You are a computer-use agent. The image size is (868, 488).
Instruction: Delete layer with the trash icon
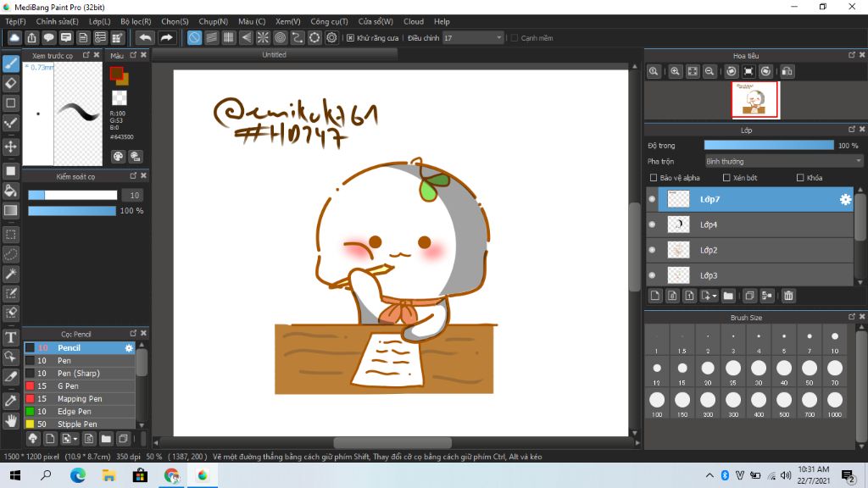click(788, 296)
